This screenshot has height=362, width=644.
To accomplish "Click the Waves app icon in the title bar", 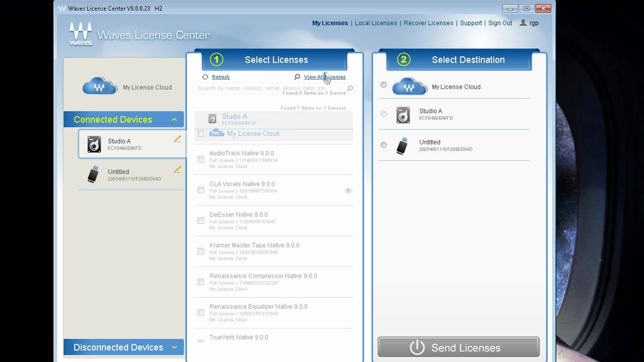I will (62, 9).
